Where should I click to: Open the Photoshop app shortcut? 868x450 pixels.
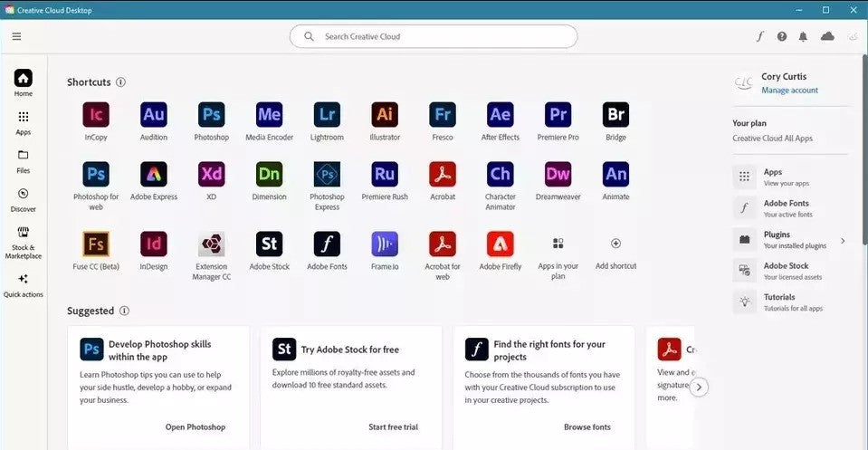click(211, 115)
